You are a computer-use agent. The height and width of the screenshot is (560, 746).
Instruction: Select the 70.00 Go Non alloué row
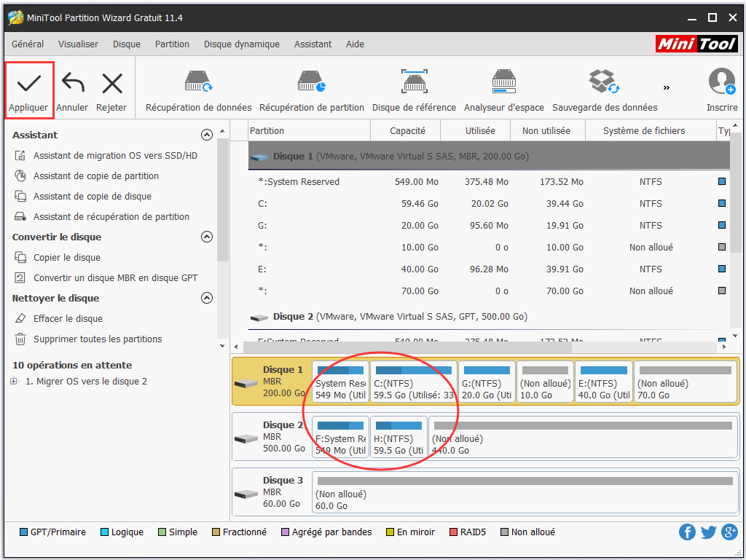point(489,291)
